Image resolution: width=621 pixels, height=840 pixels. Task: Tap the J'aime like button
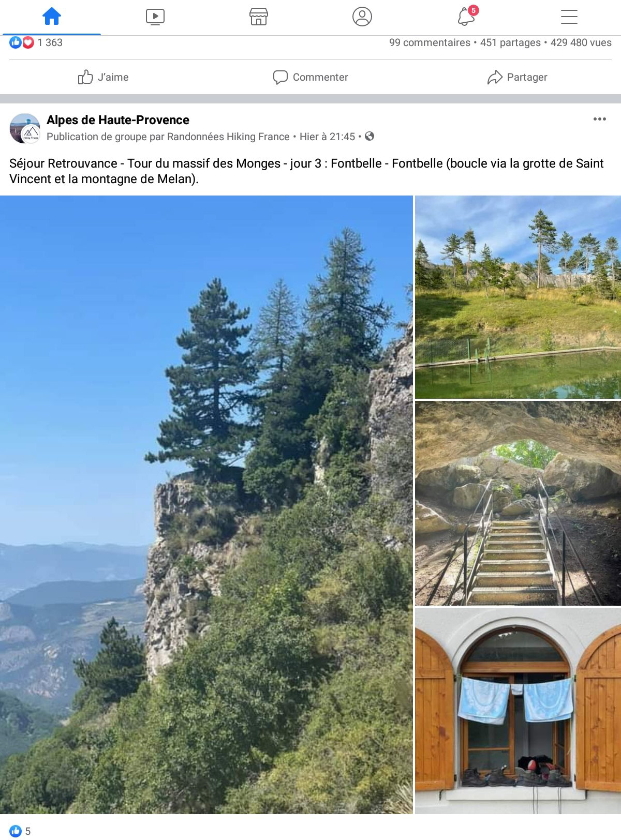(103, 77)
